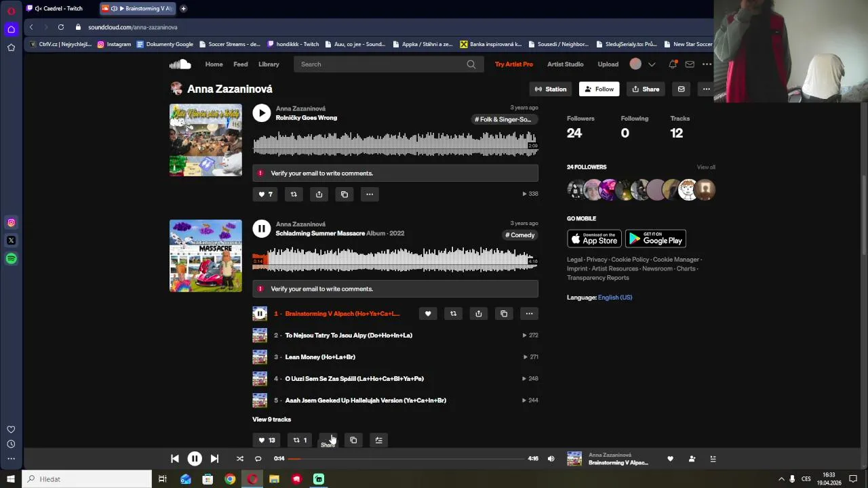Image resolution: width=868 pixels, height=488 pixels.
Task: Click the SoundCloud logo
Action: click(180, 64)
